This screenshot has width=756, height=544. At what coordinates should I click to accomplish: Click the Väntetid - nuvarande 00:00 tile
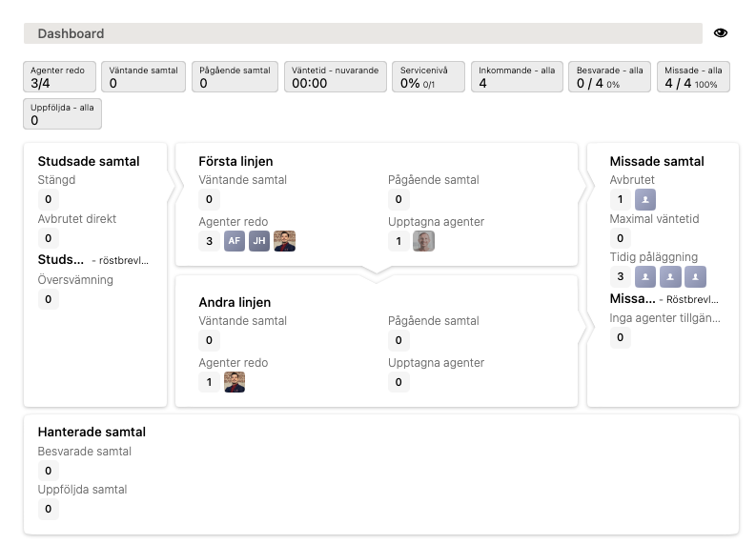335,77
